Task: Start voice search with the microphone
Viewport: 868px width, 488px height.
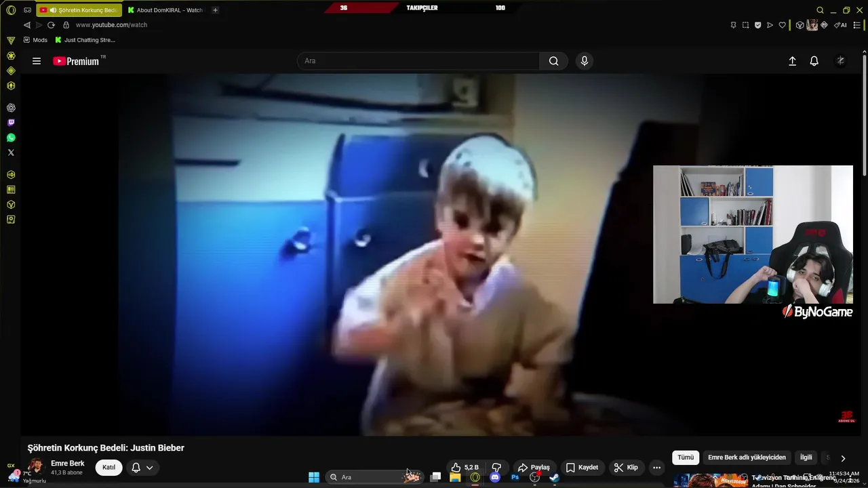Action: (x=585, y=61)
